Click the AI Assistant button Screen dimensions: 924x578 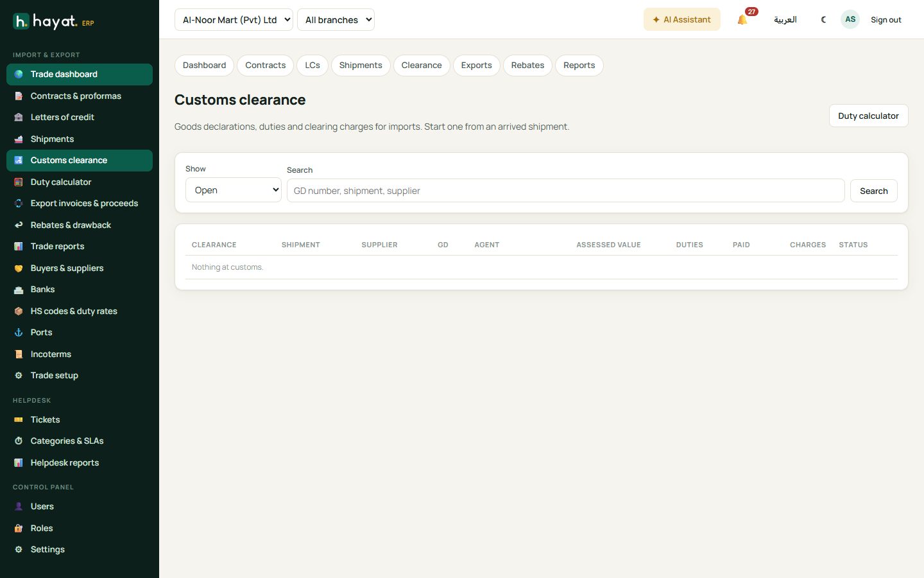click(682, 20)
